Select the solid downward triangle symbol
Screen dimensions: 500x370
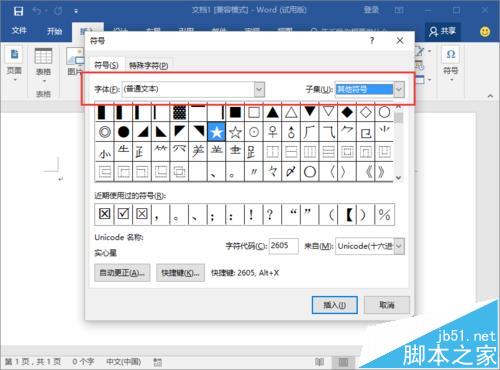tap(310, 112)
